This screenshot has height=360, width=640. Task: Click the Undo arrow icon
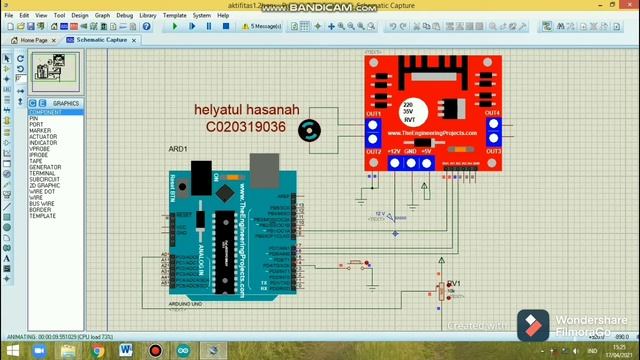tap(393, 27)
